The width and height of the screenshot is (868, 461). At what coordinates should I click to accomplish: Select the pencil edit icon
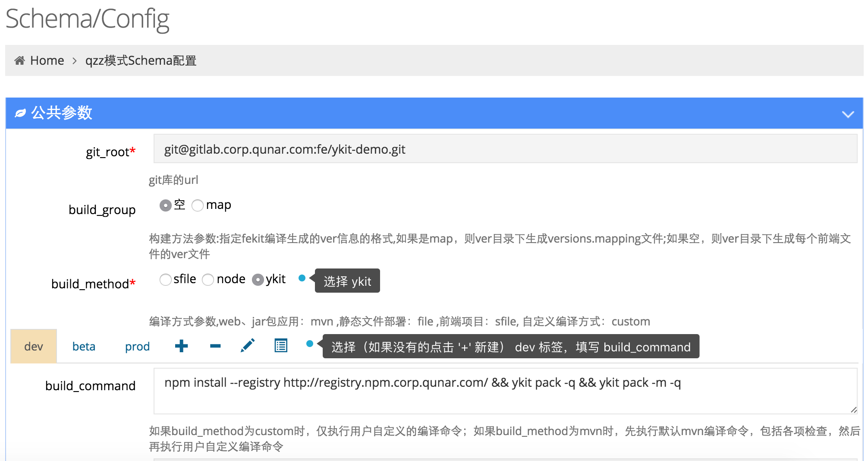(x=248, y=345)
